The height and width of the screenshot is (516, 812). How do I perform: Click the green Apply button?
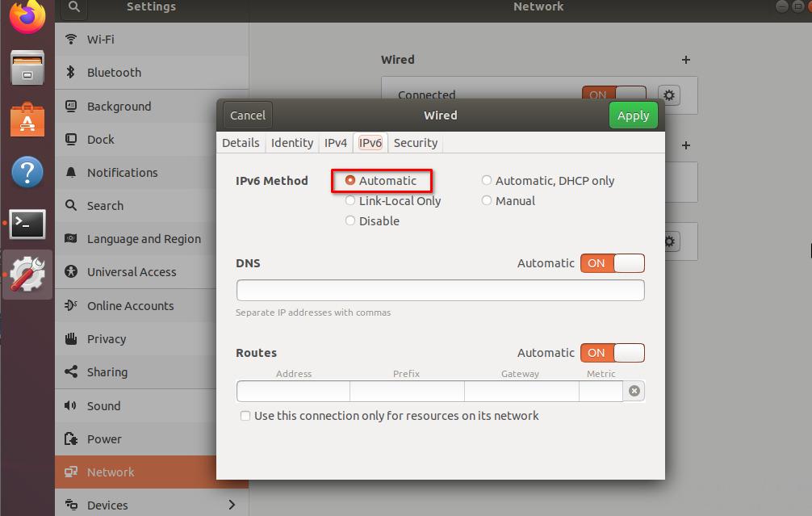pyautogui.click(x=633, y=115)
